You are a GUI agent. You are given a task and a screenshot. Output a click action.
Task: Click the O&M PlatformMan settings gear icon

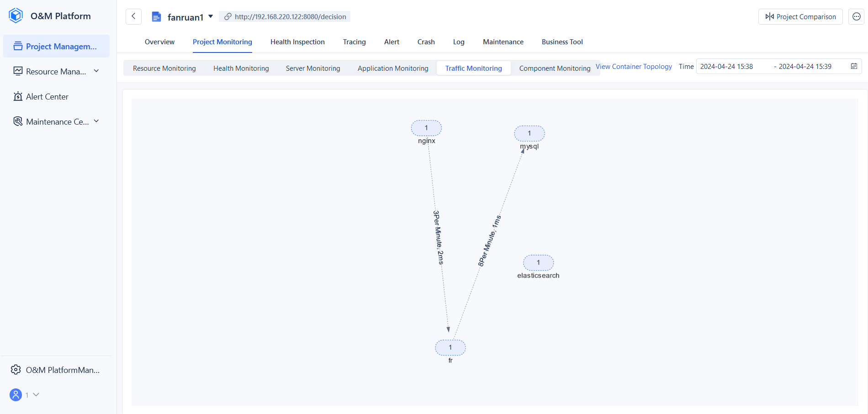tap(16, 370)
